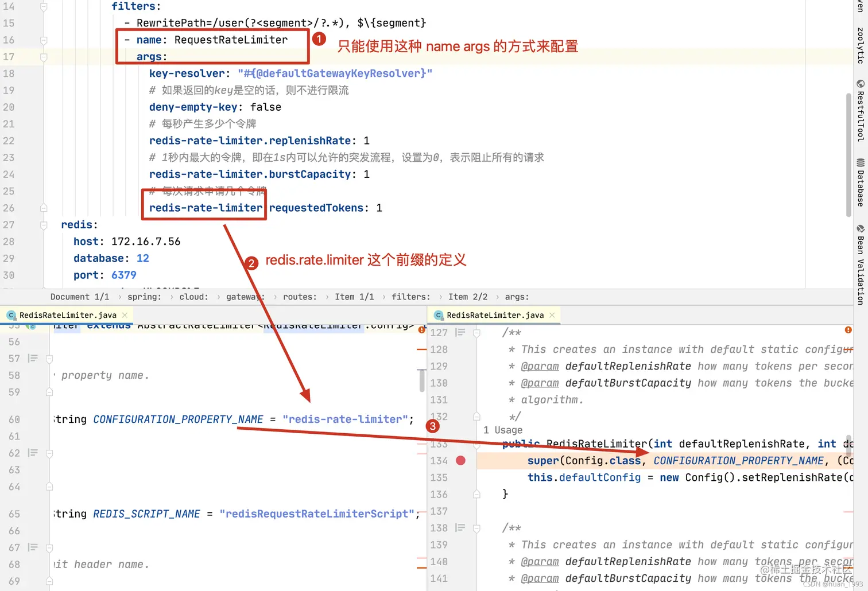Click the 'Document 1/1' breadcrumb
Image resolution: width=868 pixels, height=591 pixels.
point(80,297)
